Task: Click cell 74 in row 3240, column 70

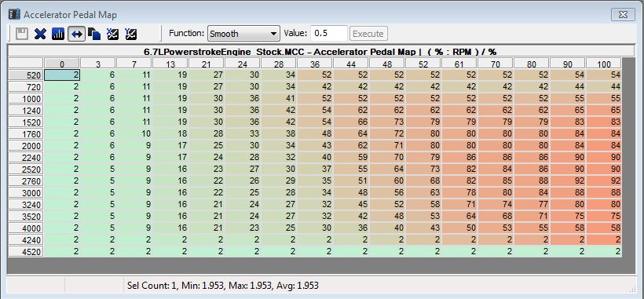Action: pos(496,205)
